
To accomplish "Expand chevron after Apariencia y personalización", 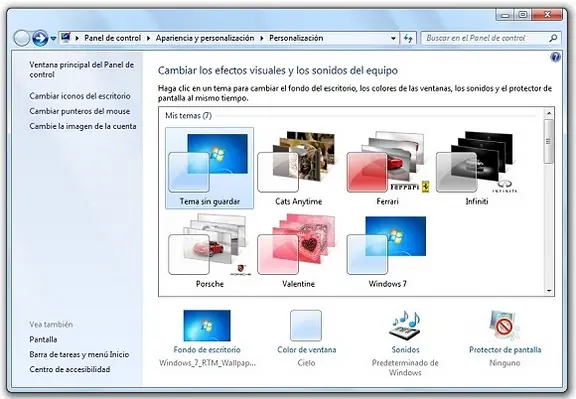I will [x=262, y=38].
